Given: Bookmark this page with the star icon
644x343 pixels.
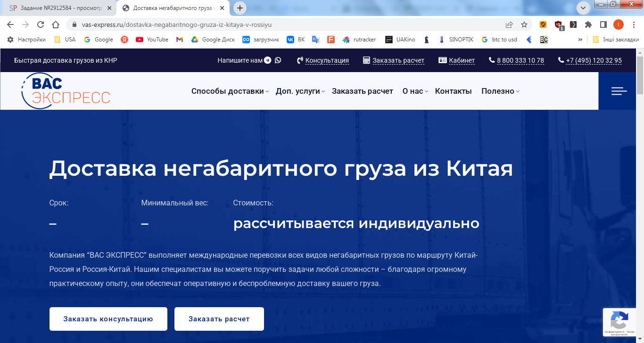Looking at the screenshot, I should [x=524, y=24].
